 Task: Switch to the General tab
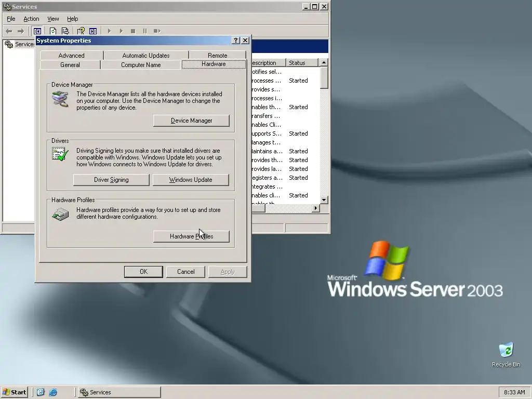point(70,65)
